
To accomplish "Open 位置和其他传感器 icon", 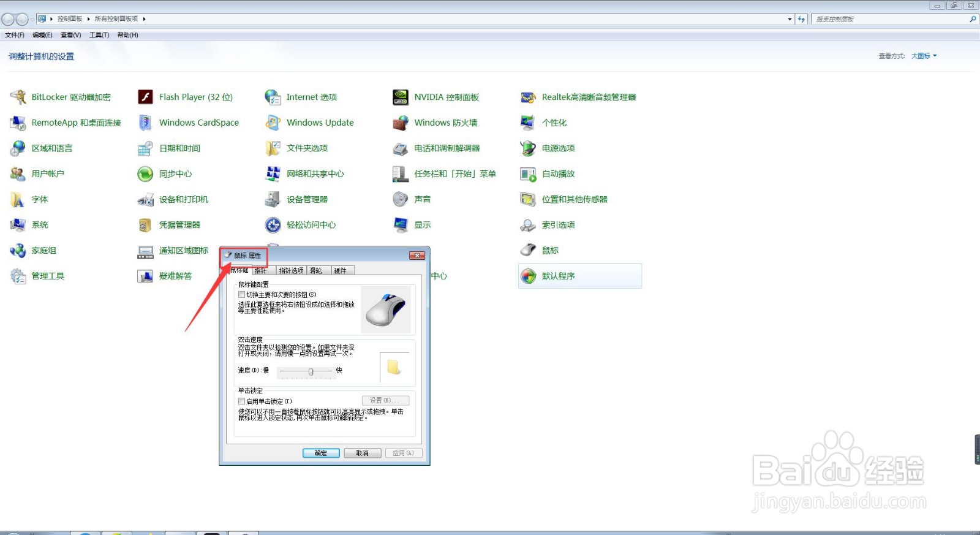I will pyautogui.click(x=528, y=199).
